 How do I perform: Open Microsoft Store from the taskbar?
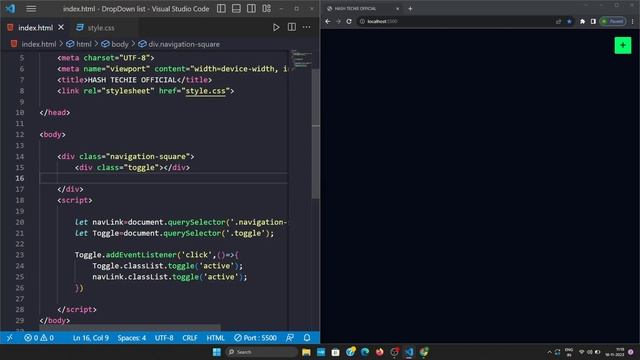(x=336, y=352)
